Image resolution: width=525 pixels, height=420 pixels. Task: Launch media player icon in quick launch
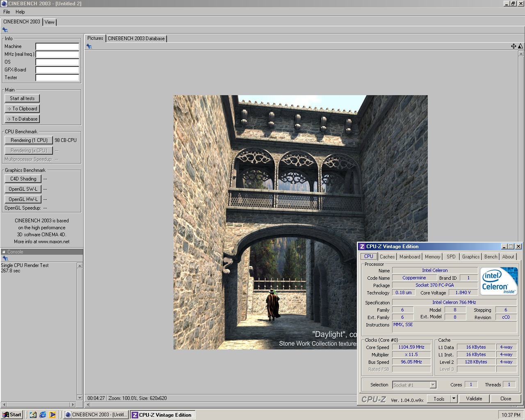point(52,415)
